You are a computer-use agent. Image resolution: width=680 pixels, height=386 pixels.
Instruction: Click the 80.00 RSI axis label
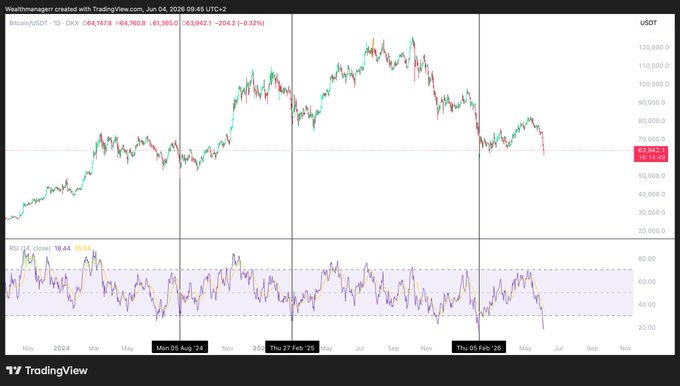pos(647,258)
